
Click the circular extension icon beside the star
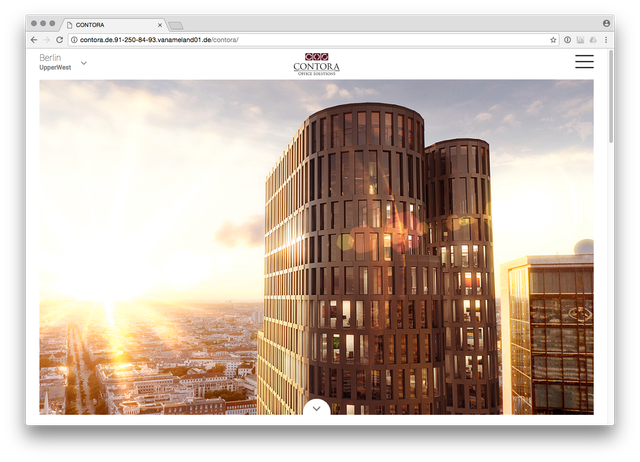[568, 40]
